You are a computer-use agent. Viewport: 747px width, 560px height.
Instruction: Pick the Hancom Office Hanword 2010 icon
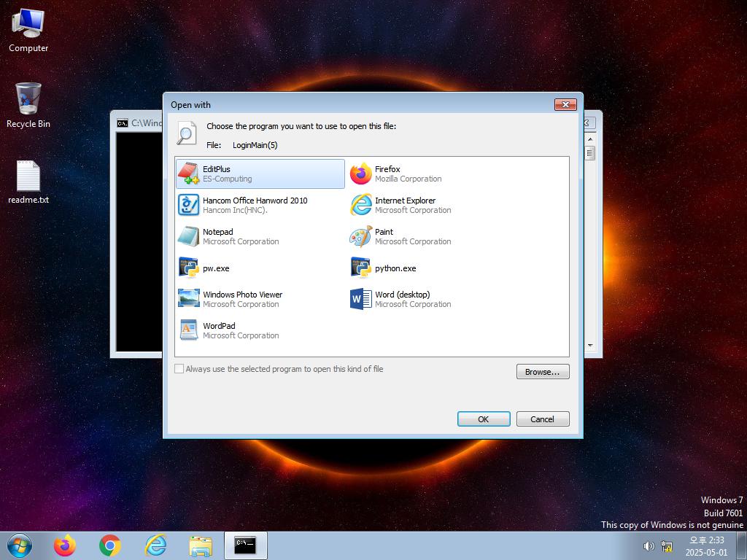189,205
